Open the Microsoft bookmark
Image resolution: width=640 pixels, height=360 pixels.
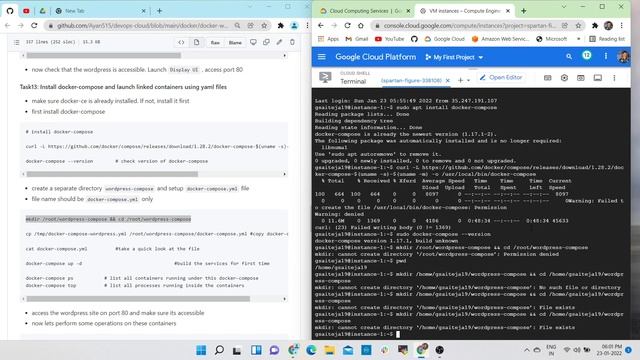[551, 39]
